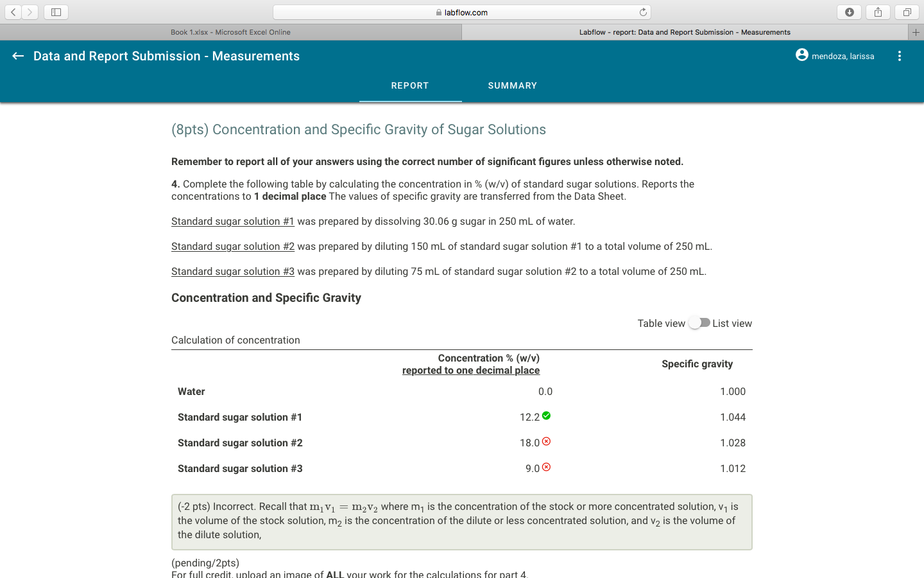Click specific gravity value 1.044
This screenshot has height=578, width=924.
point(733,417)
